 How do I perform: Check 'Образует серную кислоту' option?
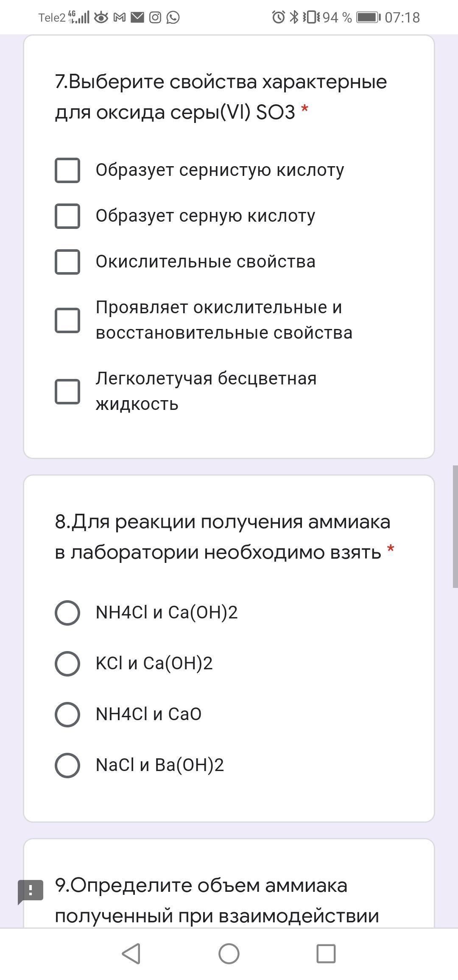pos(67,216)
